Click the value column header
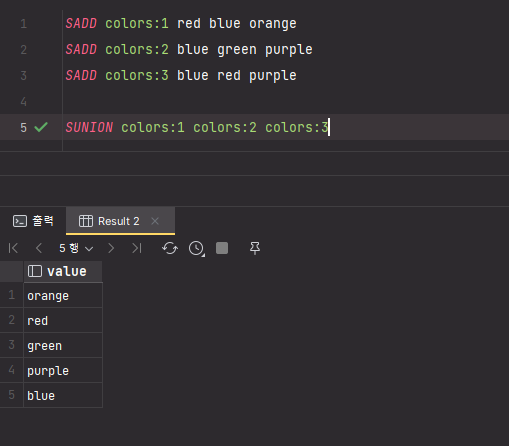This screenshot has height=446, width=509. pyautogui.click(x=63, y=271)
